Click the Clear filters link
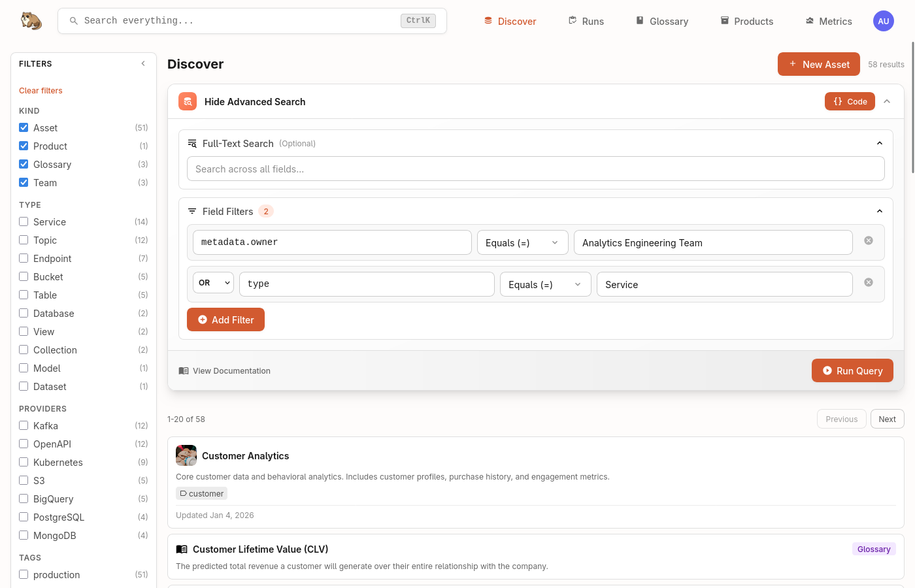 (41, 91)
